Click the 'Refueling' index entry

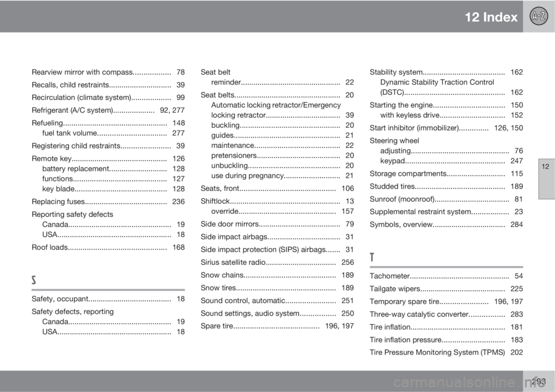(108, 123)
